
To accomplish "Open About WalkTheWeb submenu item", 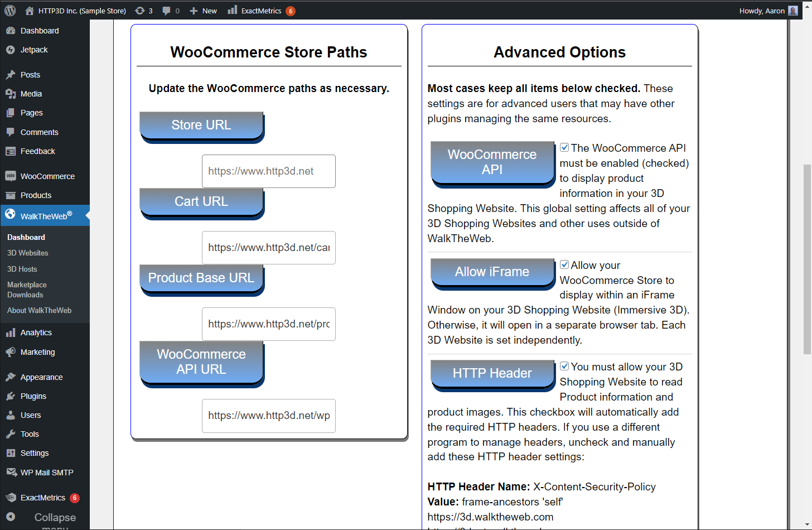I will point(39,310).
